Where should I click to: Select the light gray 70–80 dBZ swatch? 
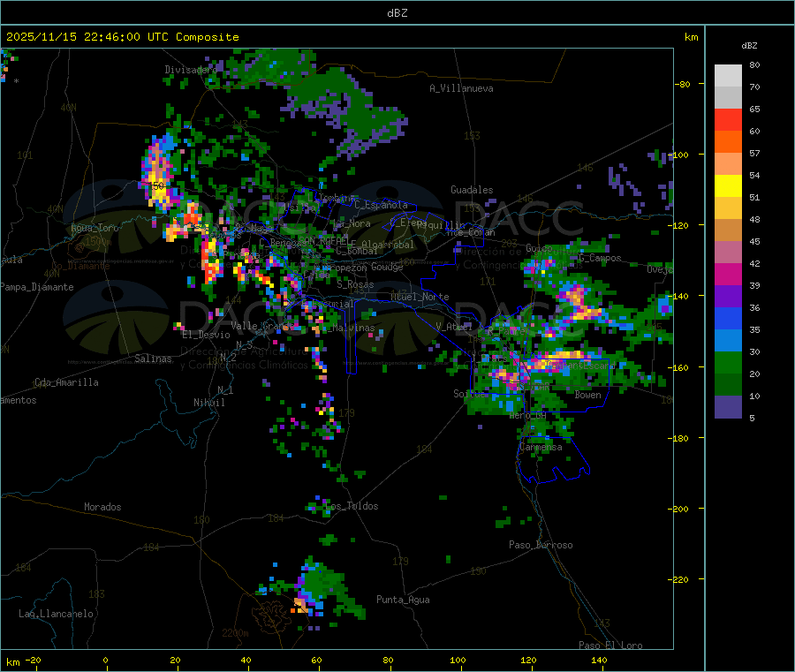pos(728,76)
